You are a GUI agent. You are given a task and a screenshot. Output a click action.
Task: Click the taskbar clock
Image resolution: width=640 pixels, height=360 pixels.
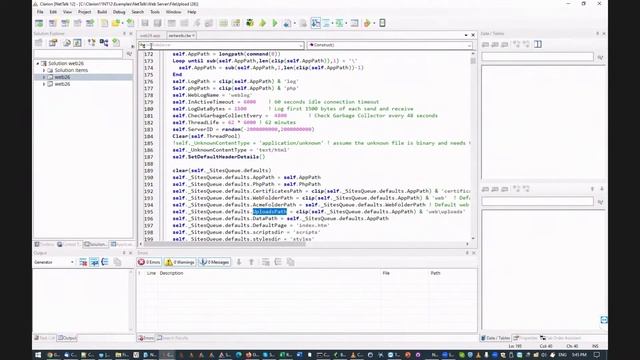pos(579,355)
